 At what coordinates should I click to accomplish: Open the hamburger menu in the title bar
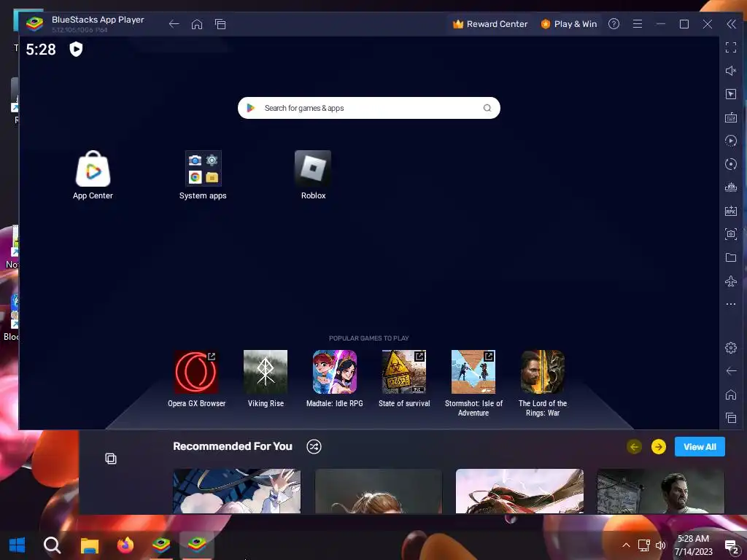[x=638, y=24]
